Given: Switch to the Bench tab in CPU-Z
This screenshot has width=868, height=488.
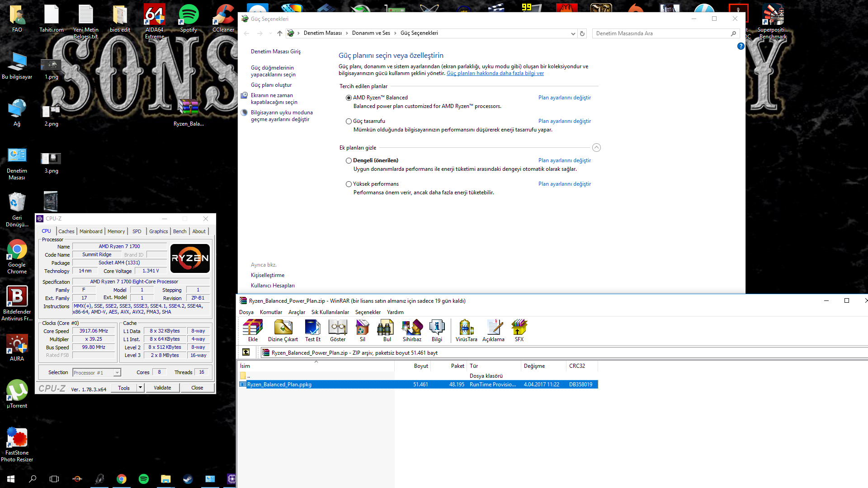Looking at the screenshot, I should (x=180, y=231).
